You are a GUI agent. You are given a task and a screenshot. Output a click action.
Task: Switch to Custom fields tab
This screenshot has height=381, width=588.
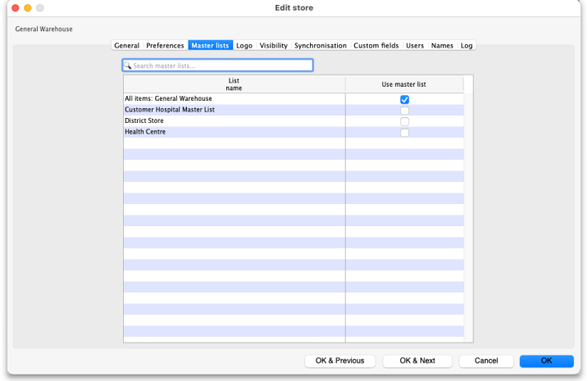(376, 46)
